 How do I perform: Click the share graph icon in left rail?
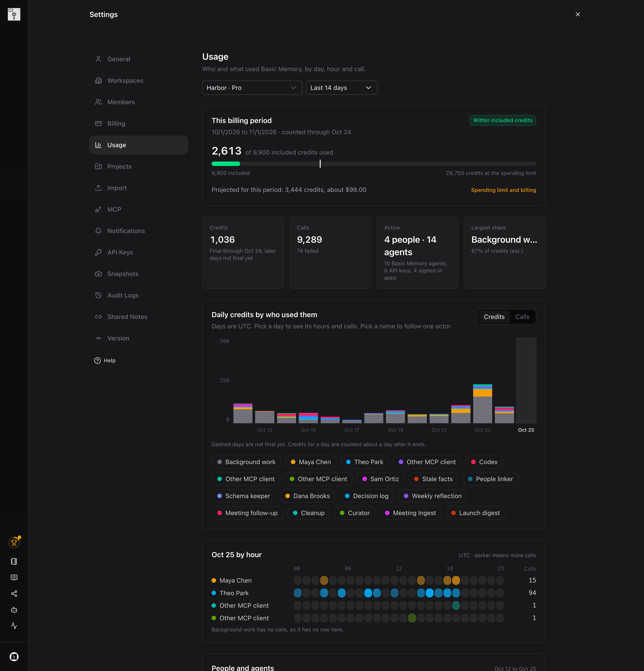point(14,594)
